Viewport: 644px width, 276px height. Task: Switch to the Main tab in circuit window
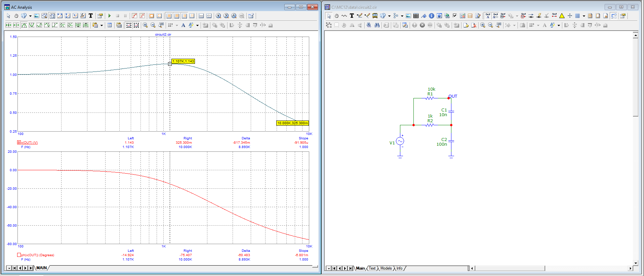point(360,268)
